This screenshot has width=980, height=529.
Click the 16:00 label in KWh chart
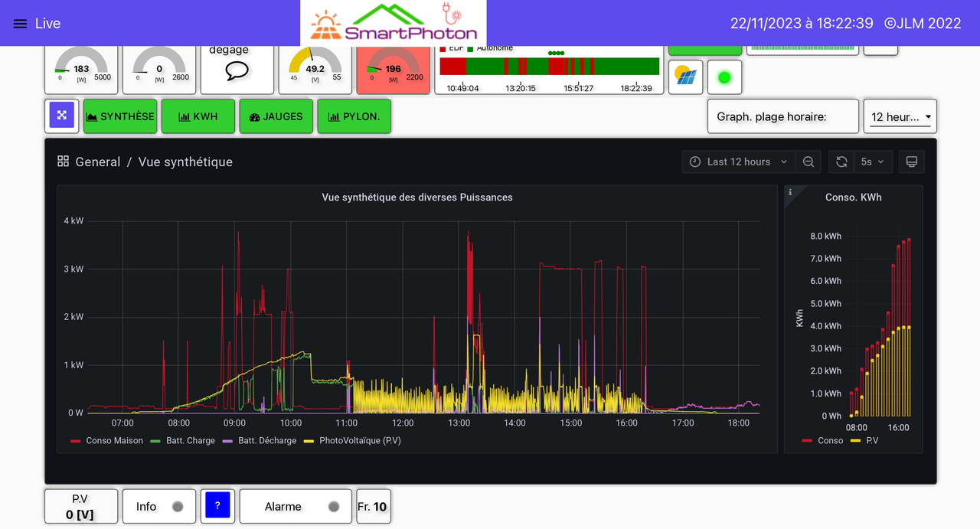click(899, 428)
